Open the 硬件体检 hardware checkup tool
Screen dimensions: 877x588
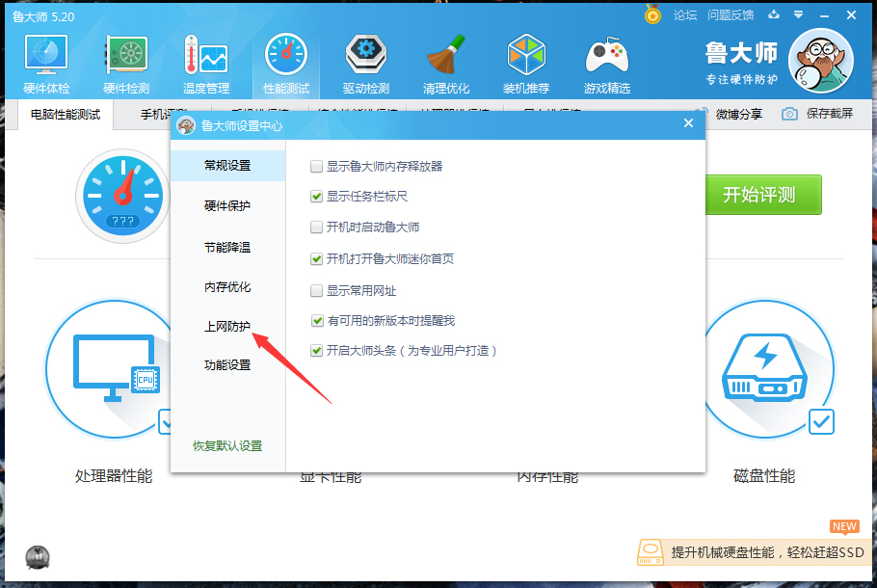pos(45,62)
